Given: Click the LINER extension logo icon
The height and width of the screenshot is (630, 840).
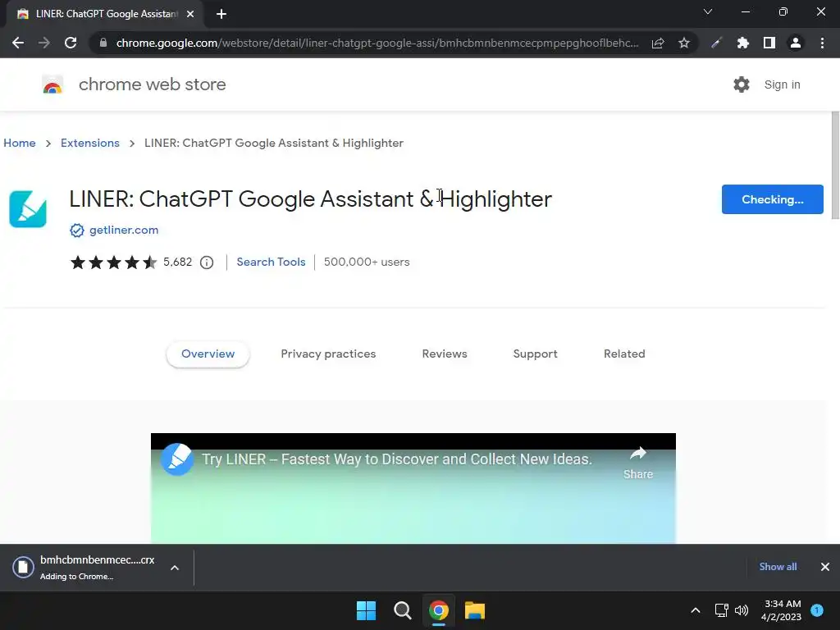Looking at the screenshot, I should point(28,209).
